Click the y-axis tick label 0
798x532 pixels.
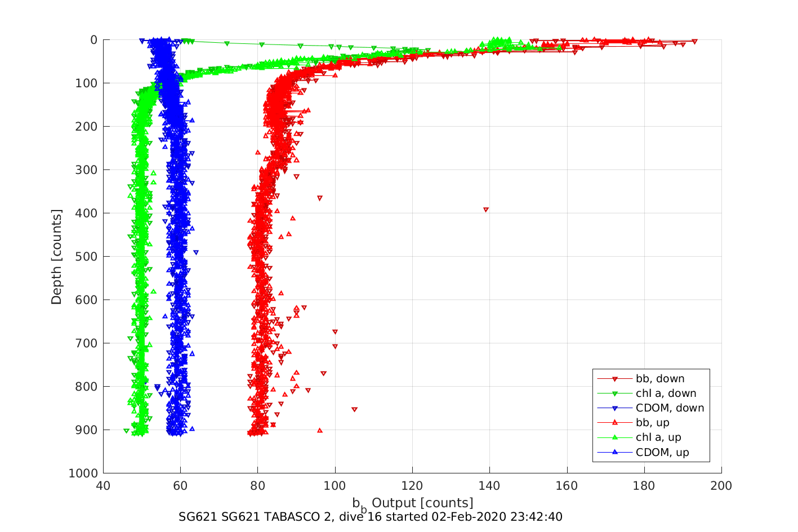93,40
